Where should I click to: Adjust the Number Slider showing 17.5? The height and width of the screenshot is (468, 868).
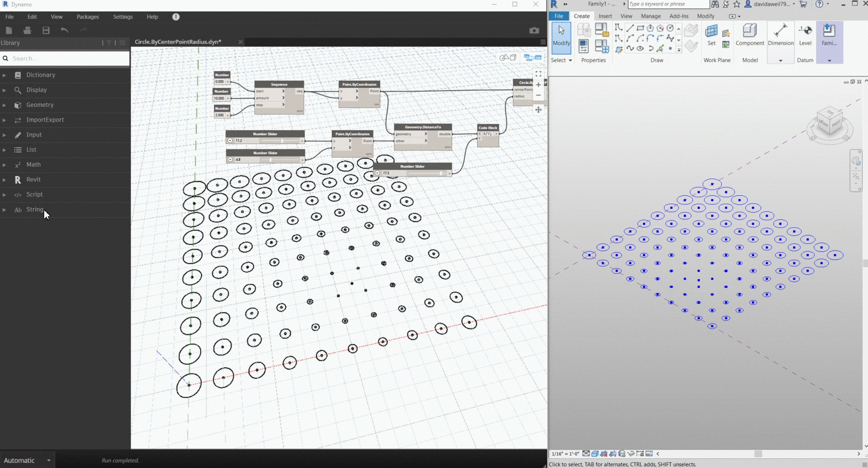click(x=441, y=173)
